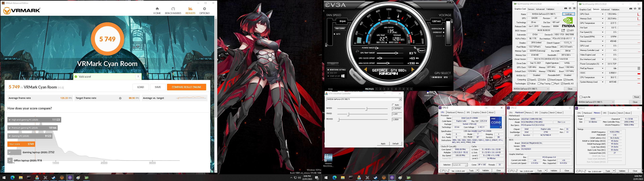Click the NVVDD voltage value field 1.28750V
Viewport: 644px width, 181px height.
(x=397, y=109)
